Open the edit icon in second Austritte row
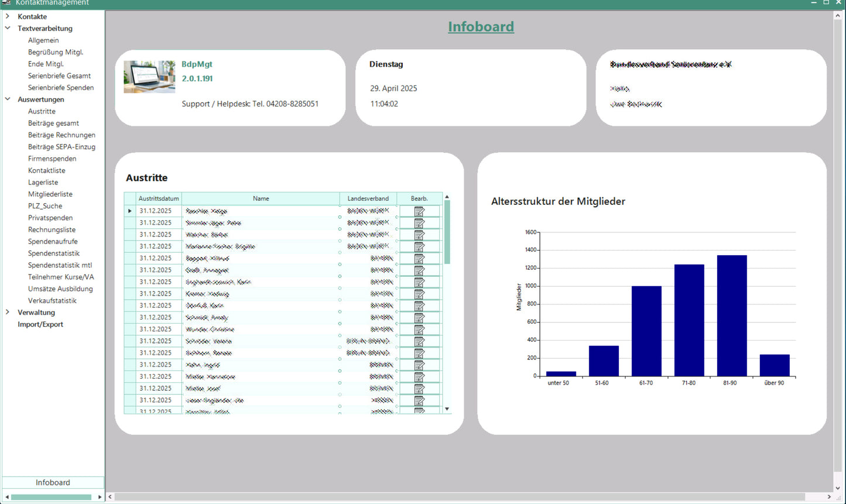 (419, 223)
